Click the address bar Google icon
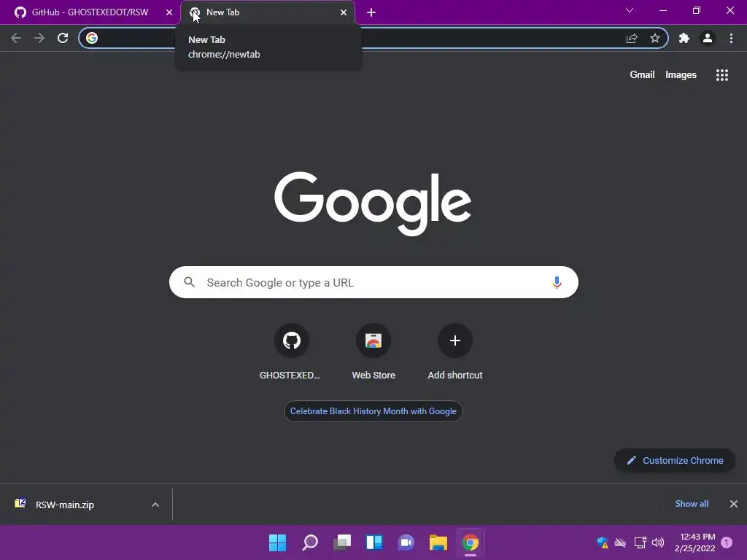This screenshot has width=747, height=560. tap(92, 38)
